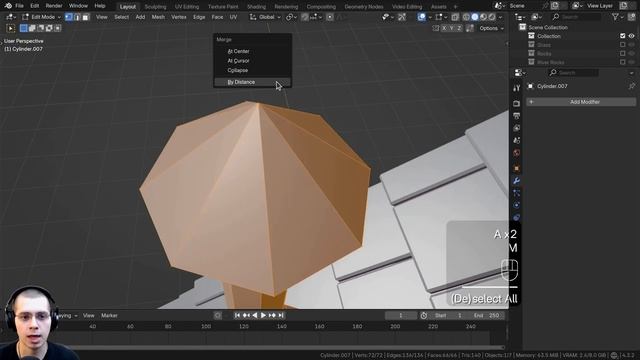Open the UV menu
This screenshot has height=360, width=640.
point(233,17)
